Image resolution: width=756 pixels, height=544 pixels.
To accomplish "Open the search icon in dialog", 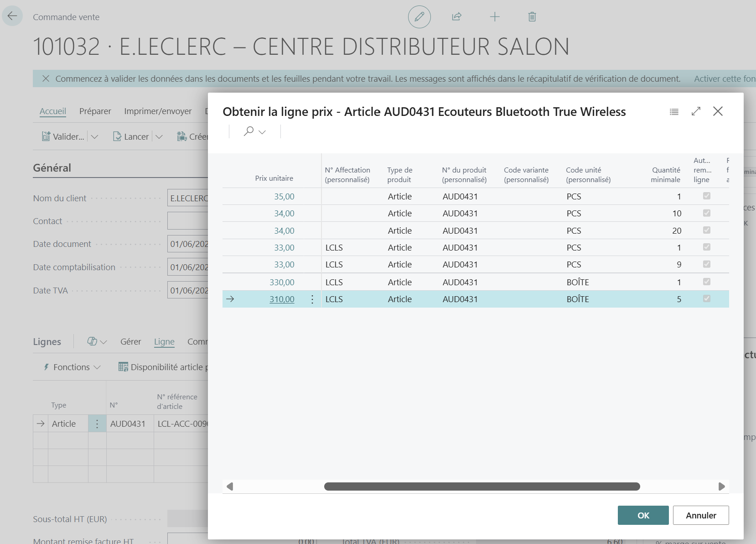I will point(249,131).
